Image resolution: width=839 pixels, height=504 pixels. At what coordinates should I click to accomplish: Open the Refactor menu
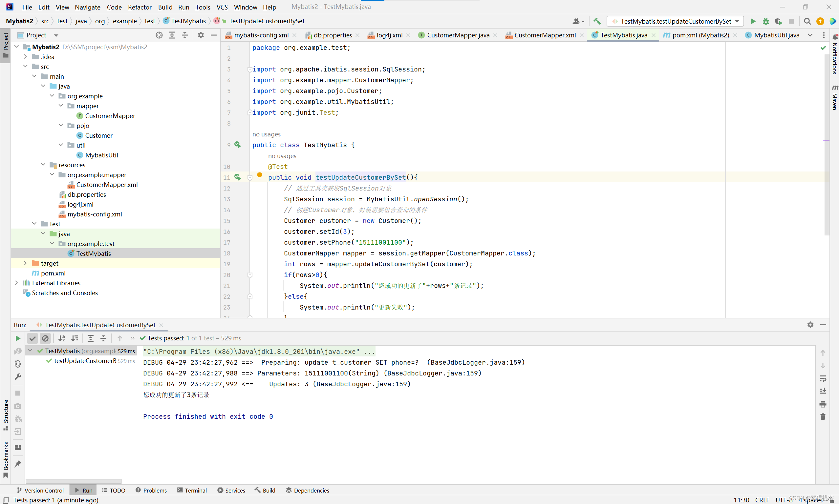(140, 7)
